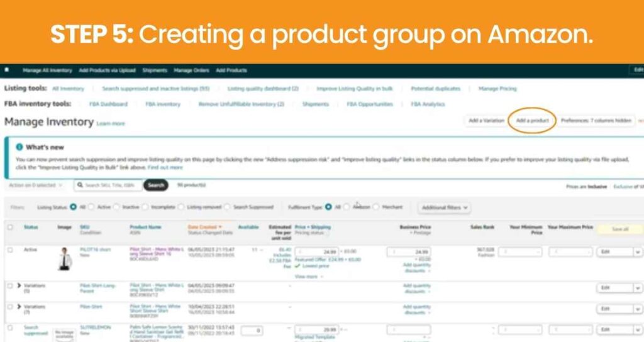Open Shipments link in FBA inventory tools
This screenshot has height=342, width=644.
pyautogui.click(x=316, y=104)
